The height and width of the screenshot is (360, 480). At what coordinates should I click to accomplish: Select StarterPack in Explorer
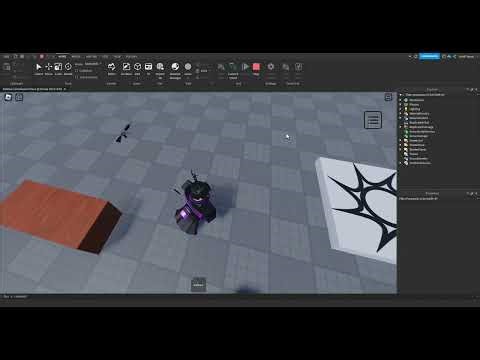point(415,145)
